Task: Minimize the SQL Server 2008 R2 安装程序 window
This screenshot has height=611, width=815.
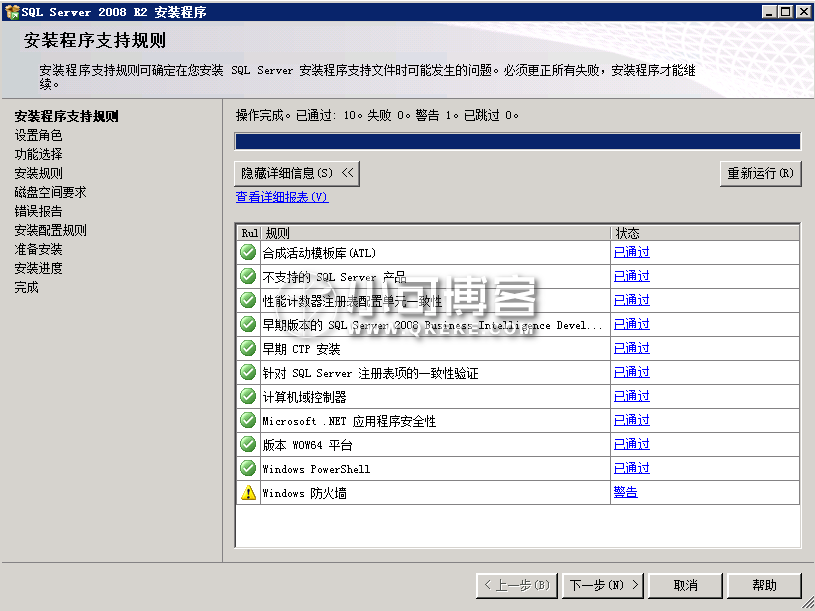Action: point(769,11)
